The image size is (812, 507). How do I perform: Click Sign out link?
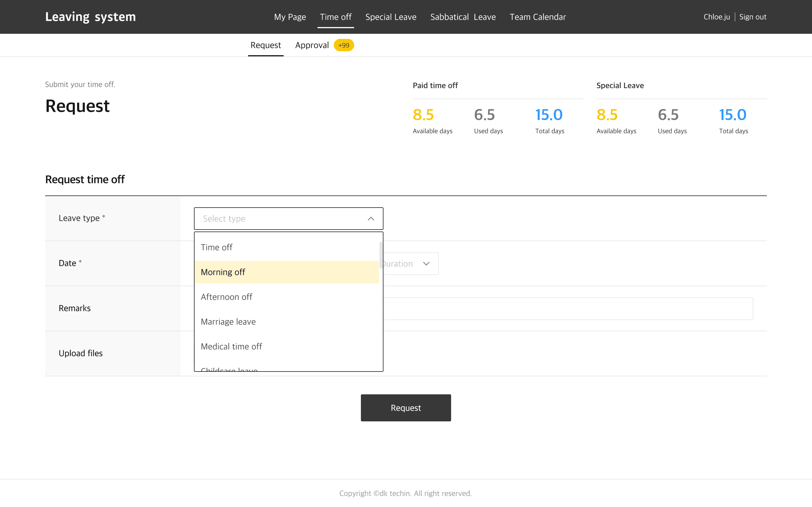pyautogui.click(x=753, y=17)
